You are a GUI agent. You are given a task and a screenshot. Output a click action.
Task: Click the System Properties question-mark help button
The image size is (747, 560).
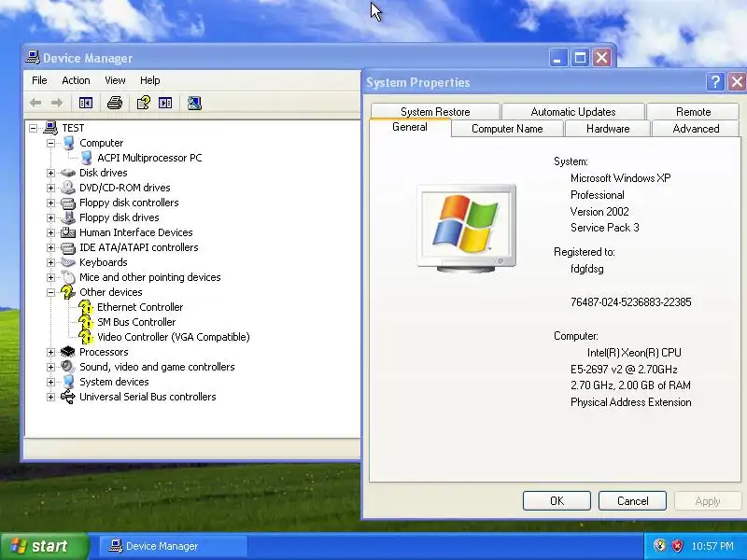click(x=715, y=82)
